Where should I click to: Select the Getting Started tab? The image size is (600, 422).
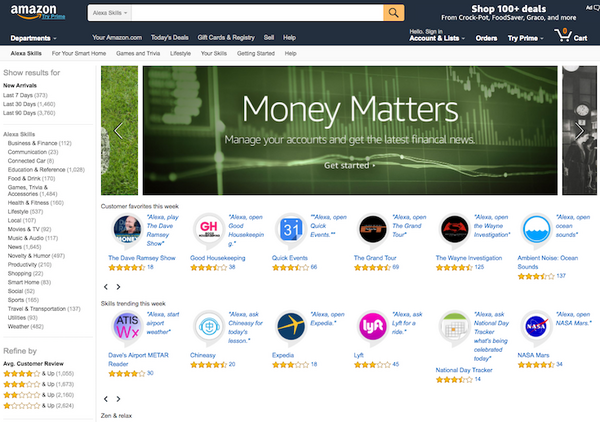point(256,54)
